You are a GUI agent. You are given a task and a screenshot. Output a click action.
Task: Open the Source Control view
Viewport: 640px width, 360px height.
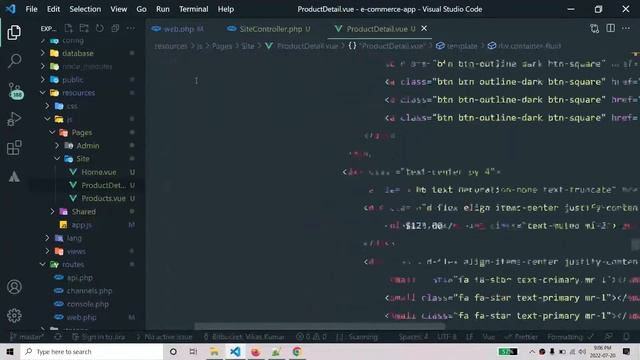click(x=15, y=91)
